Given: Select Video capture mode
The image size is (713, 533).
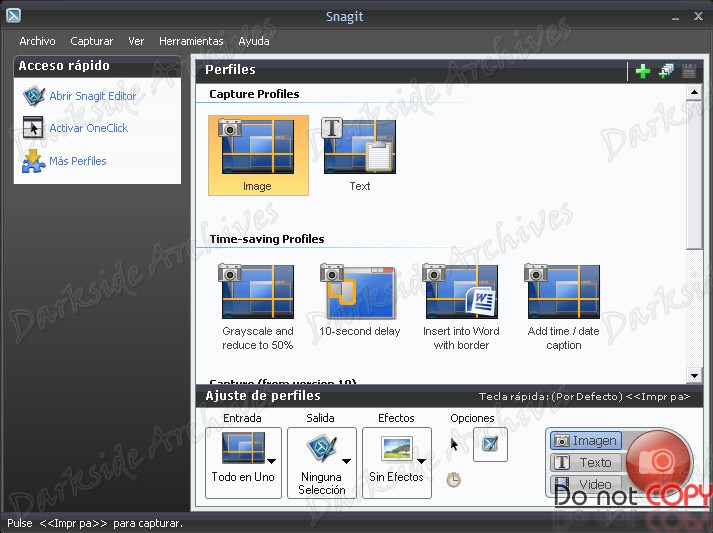Looking at the screenshot, I should [586, 483].
